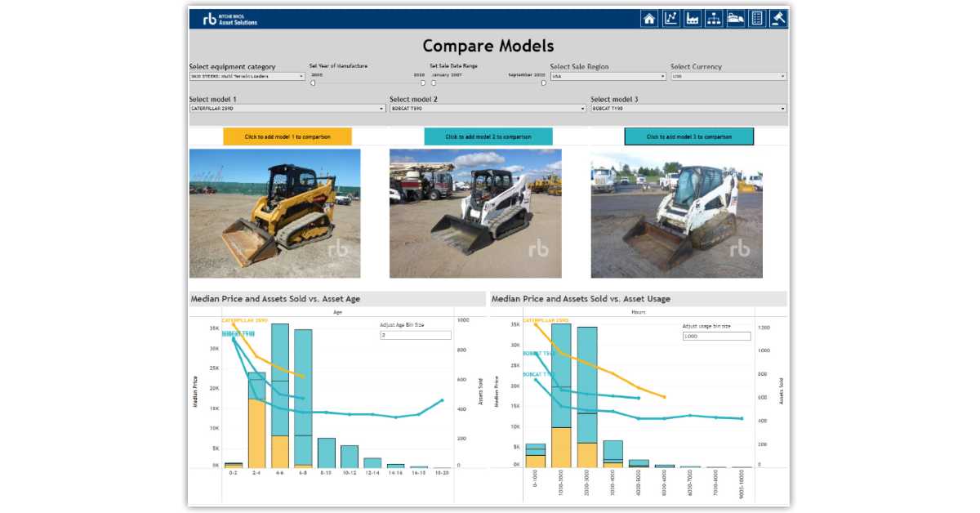Click the Sale Date Range slider right handle
Viewport: 980px width, 513px height.
tap(543, 83)
